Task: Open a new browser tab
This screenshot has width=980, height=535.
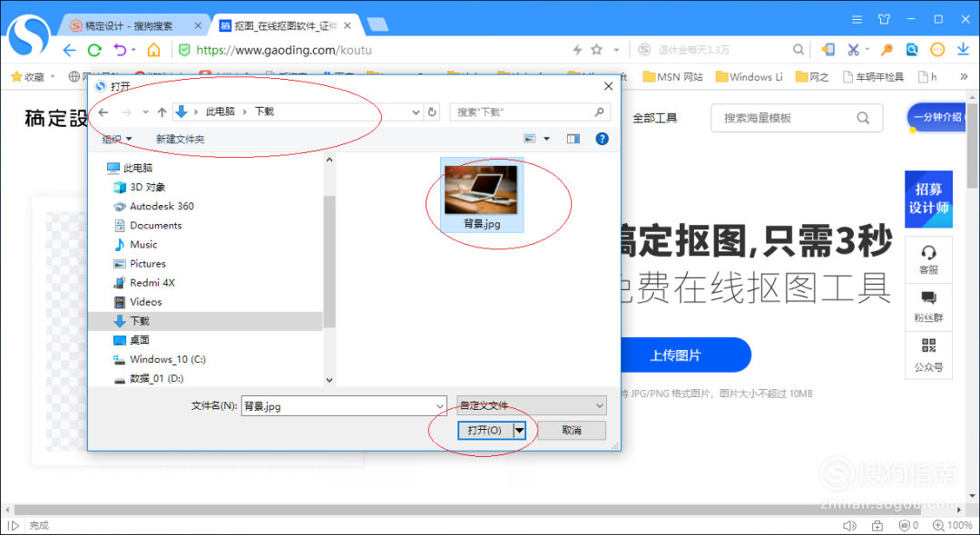Action: tap(377, 25)
